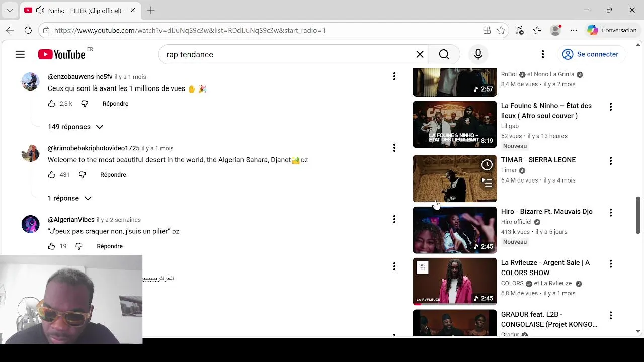Go to YouTube home via logo
The image size is (644, 362).
(x=61, y=54)
